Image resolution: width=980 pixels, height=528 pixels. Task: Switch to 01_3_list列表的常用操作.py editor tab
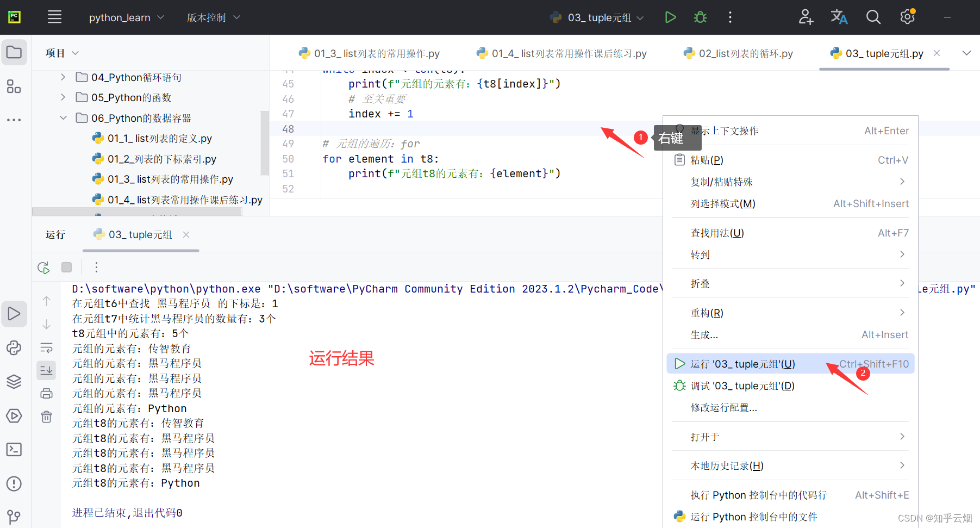(x=370, y=53)
